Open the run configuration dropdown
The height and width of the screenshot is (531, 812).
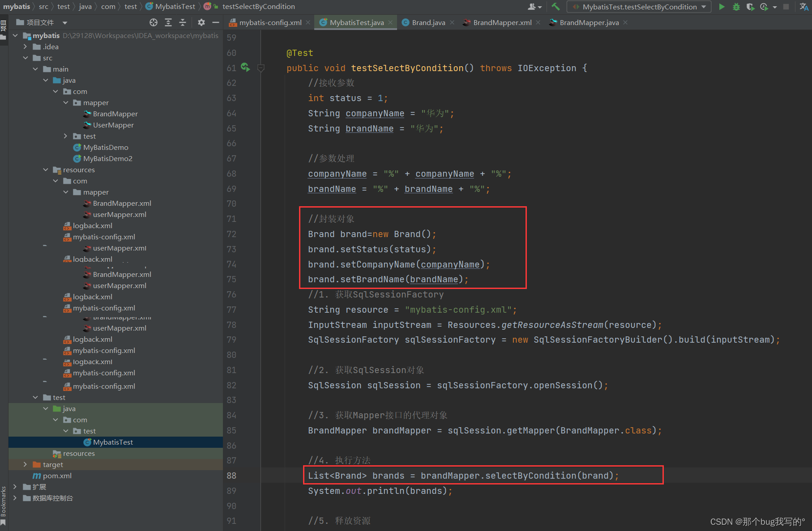639,7
